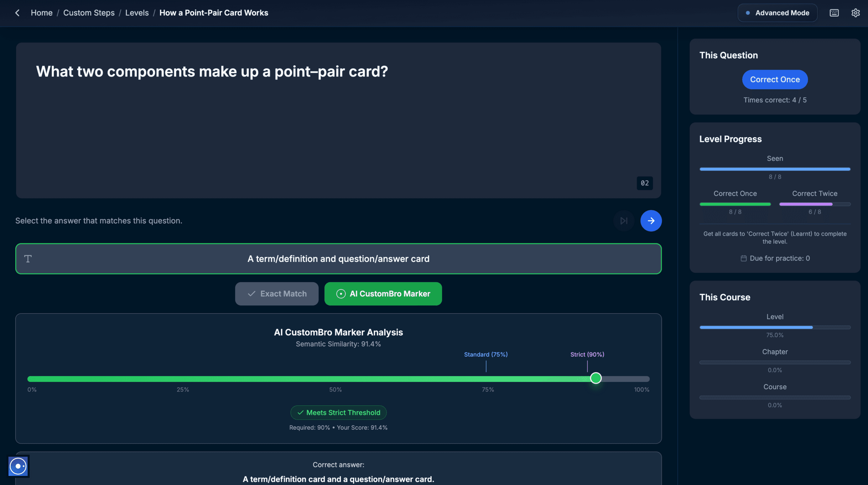Click the back arrow in the header
This screenshot has height=485, width=868.
[17, 13]
